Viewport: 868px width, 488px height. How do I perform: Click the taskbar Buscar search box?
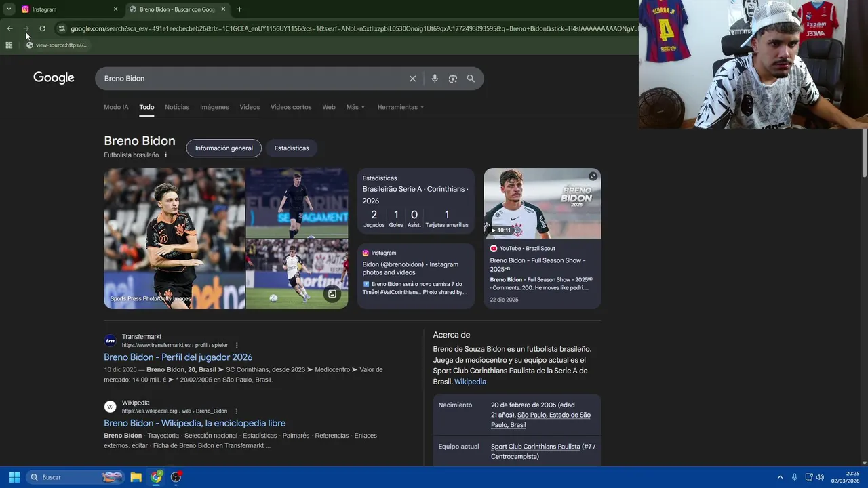point(76,477)
